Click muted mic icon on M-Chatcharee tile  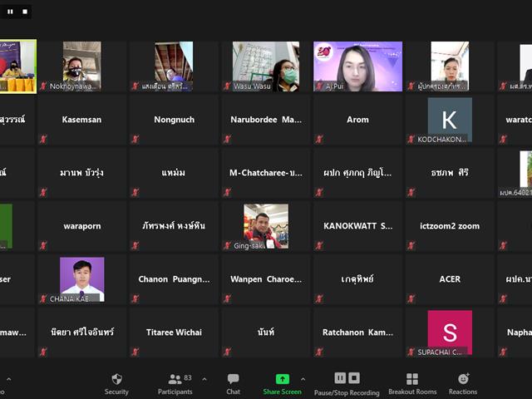pyautogui.click(x=227, y=192)
